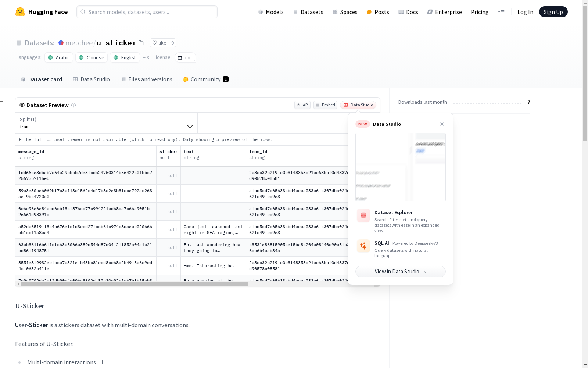Go to Spaces in the top navigation
This screenshot has width=588, height=368.
[345, 12]
